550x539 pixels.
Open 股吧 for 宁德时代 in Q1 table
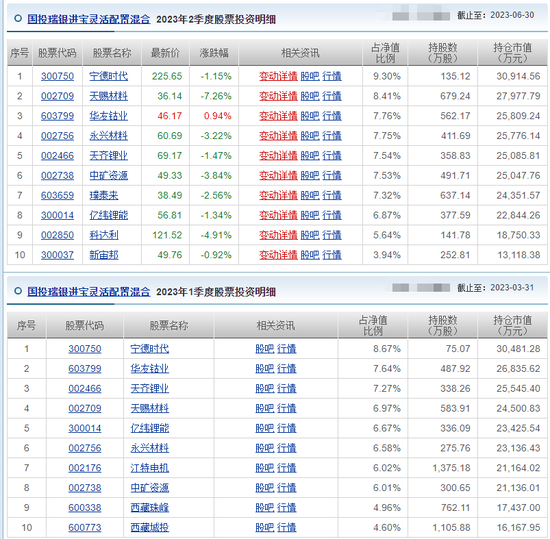265,349
